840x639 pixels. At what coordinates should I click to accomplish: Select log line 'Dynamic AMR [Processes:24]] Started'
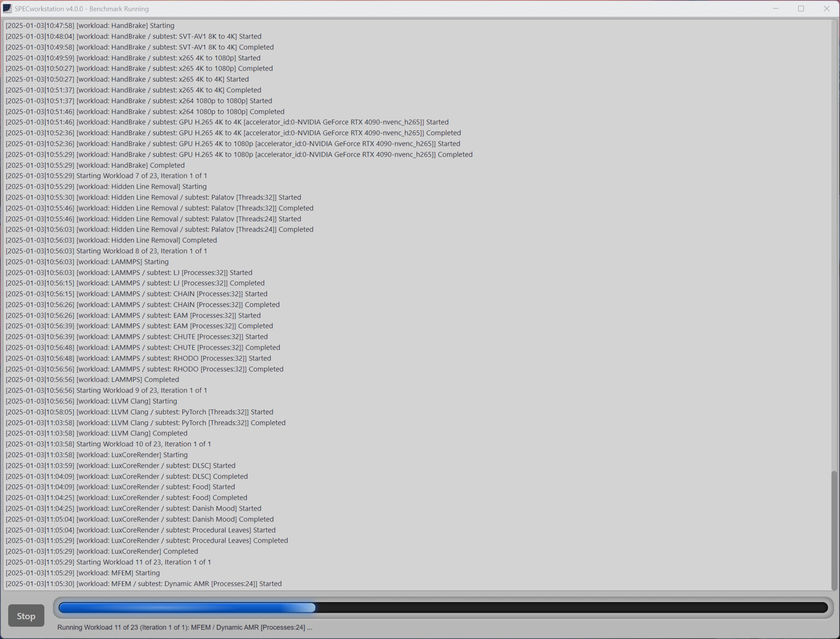(144, 584)
